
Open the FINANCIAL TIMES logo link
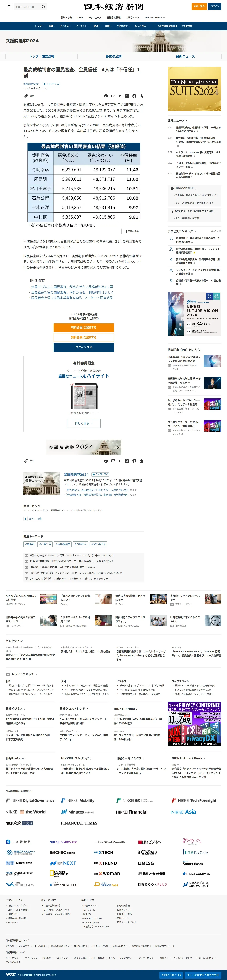[x=79, y=823]
